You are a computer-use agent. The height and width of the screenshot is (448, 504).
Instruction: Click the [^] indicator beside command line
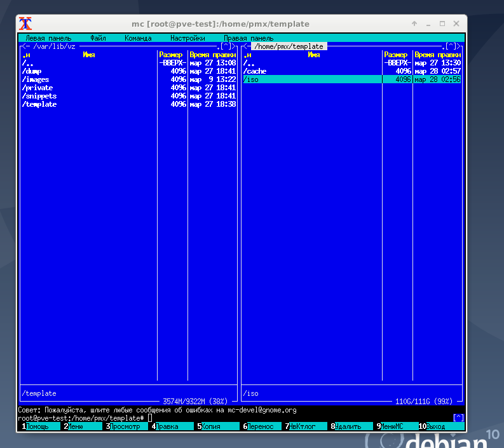click(x=458, y=417)
